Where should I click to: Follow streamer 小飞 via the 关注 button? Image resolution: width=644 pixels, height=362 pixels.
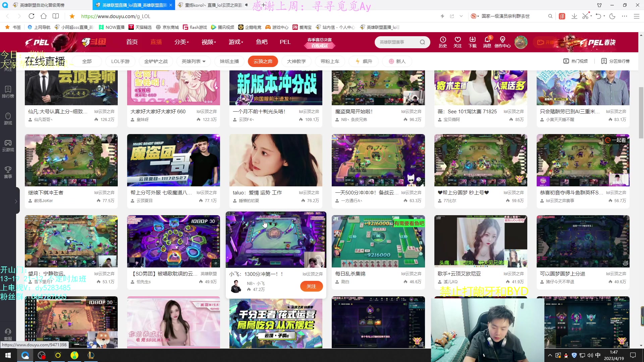311,286
